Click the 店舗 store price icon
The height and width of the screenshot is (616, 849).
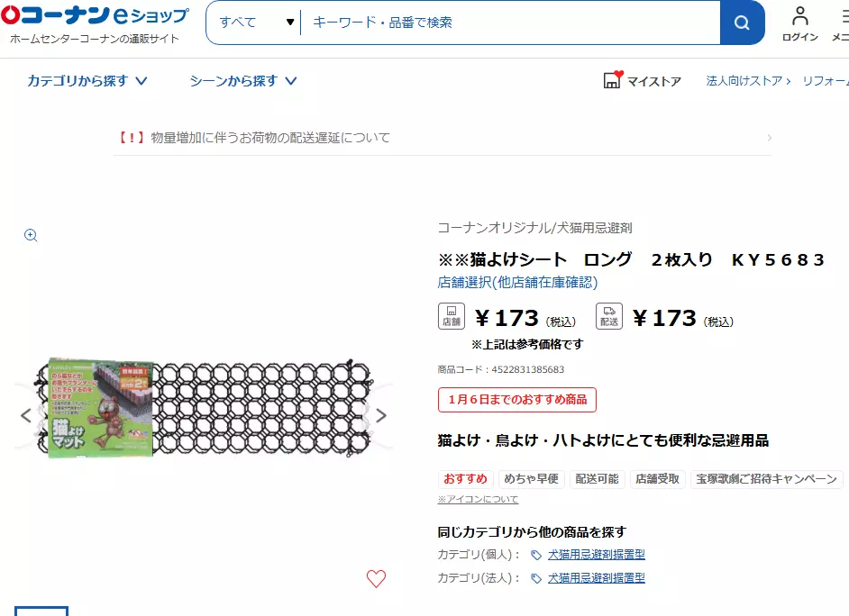(451, 316)
